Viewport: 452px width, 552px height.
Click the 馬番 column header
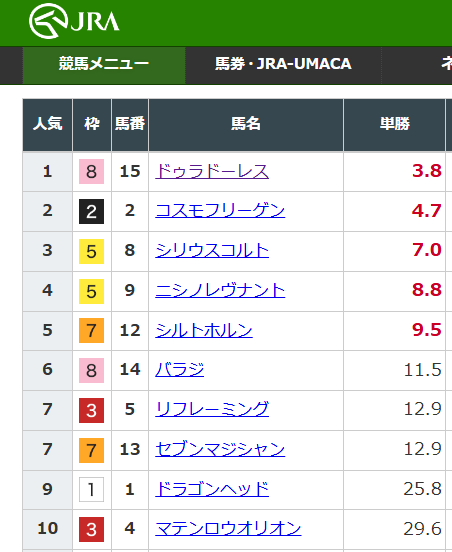click(130, 125)
